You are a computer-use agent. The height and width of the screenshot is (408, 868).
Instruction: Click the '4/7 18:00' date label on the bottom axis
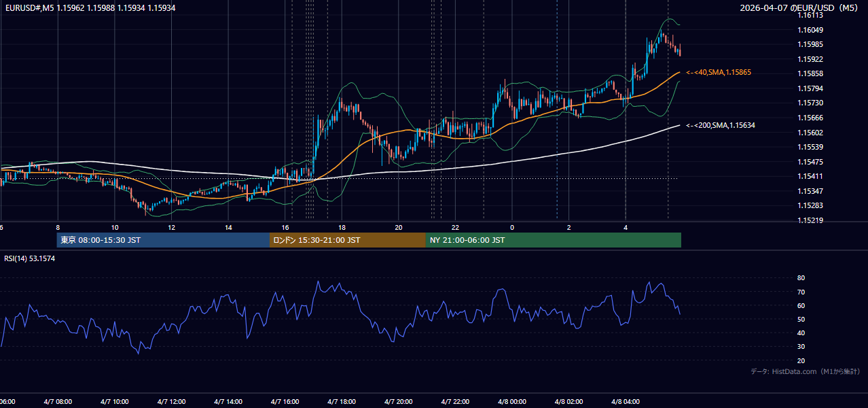[342, 402]
